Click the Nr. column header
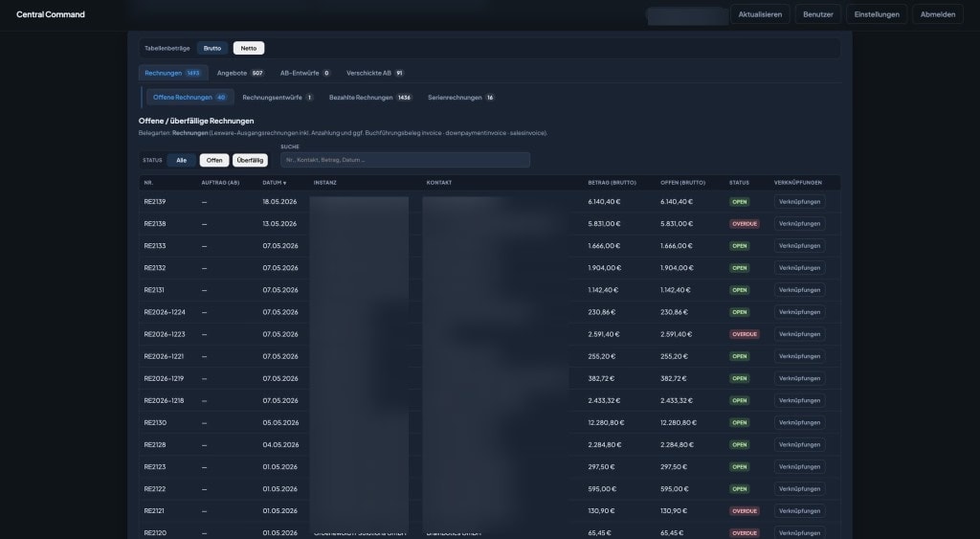This screenshot has height=539, width=980. pyautogui.click(x=148, y=183)
